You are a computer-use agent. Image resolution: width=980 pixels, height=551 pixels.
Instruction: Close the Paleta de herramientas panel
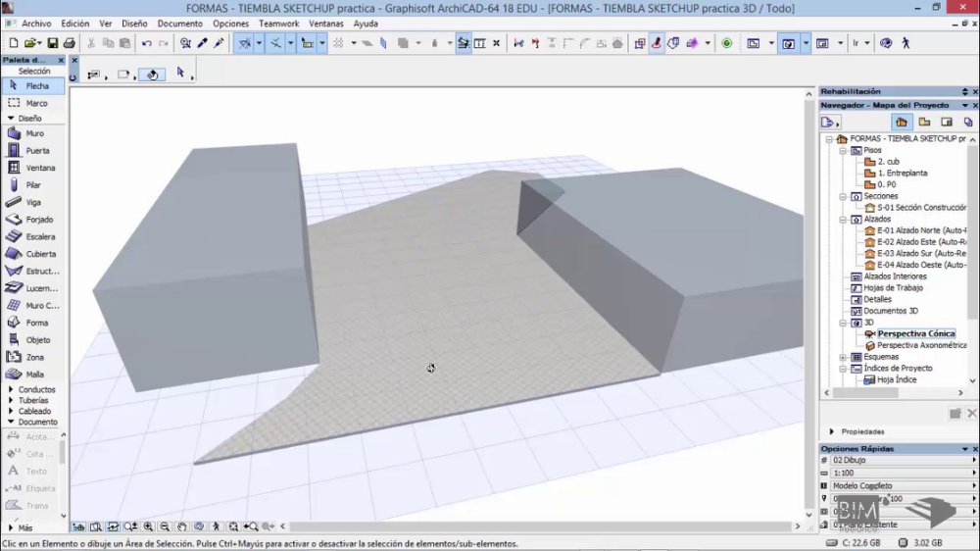coord(61,60)
